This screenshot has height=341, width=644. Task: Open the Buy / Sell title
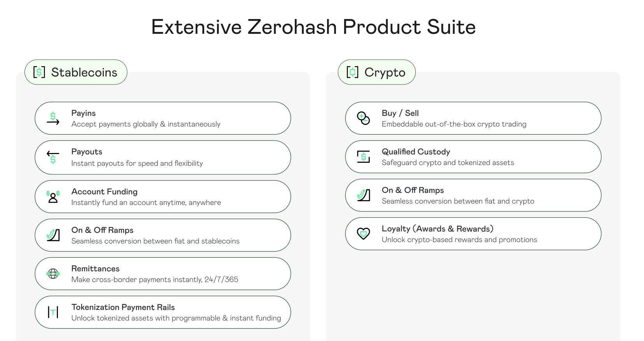400,113
